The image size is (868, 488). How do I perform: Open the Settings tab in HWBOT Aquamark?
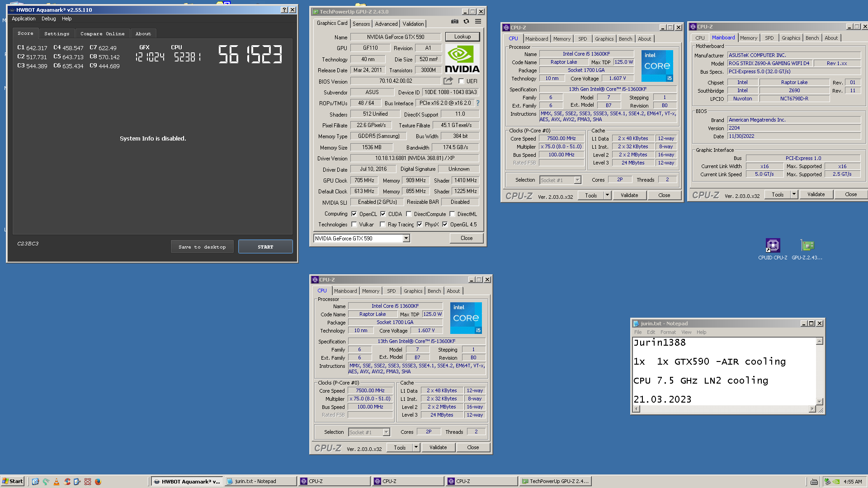[x=57, y=33]
